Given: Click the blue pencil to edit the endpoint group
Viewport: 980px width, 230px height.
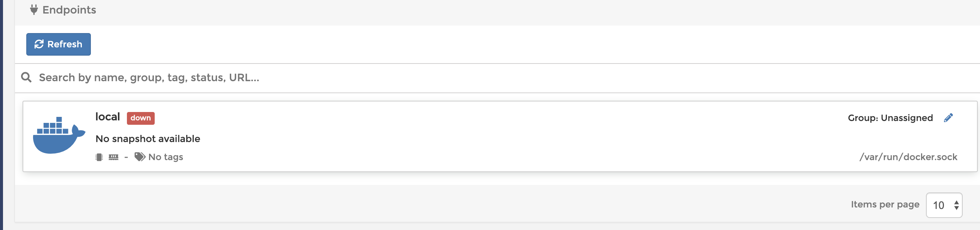Looking at the screenshot, I should 948,118.
